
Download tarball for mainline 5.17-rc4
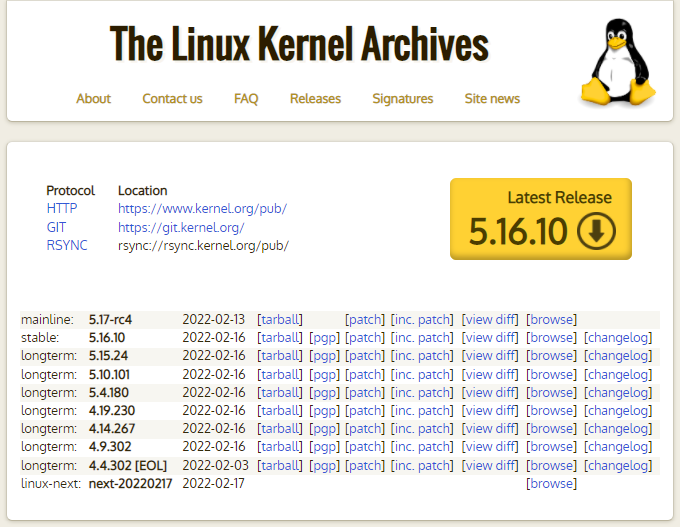pyautogui.click(x=280, y=320)
